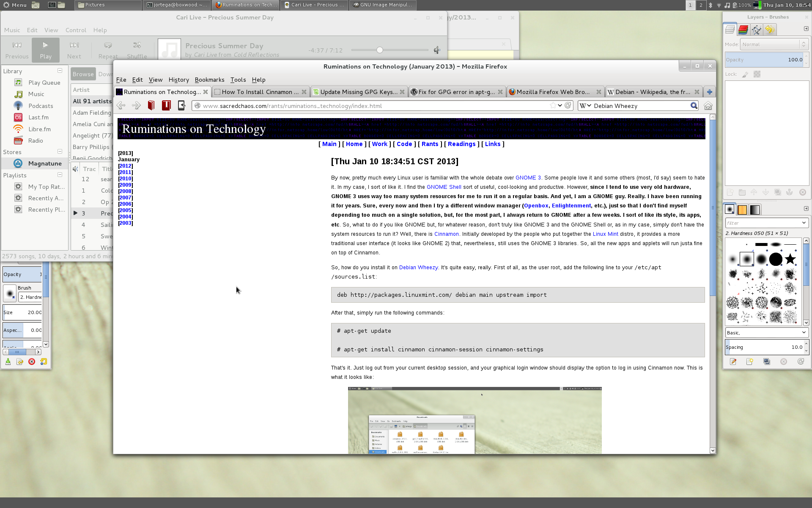Switch to 'Debian - Wikipedia' tab
812x508 pixels.
(x=654, y=92)
